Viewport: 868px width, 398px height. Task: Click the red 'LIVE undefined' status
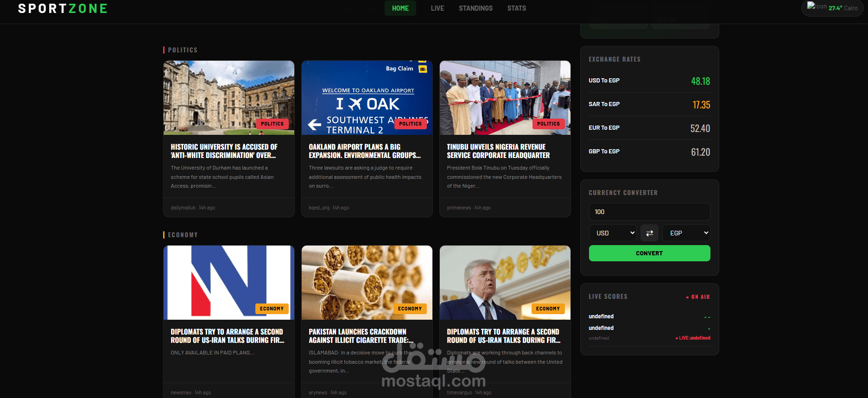coord(693,338)
